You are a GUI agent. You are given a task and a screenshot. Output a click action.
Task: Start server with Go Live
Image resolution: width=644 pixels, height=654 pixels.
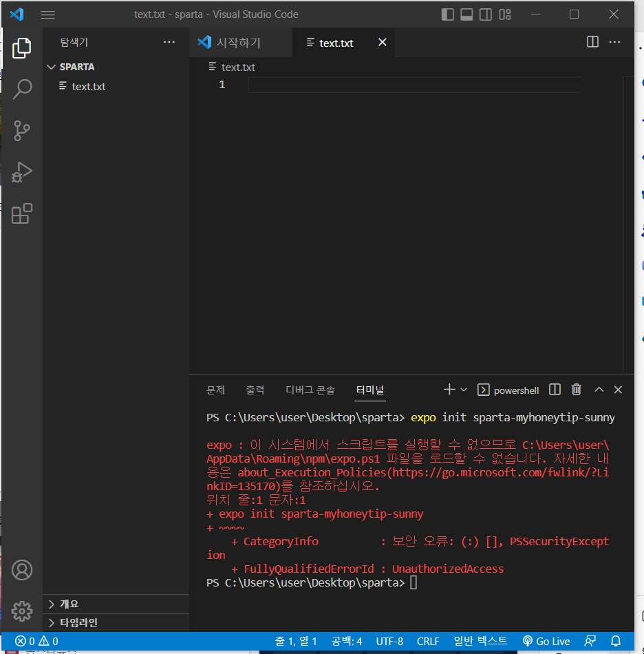pyautogui.click(x=546, y=641)
